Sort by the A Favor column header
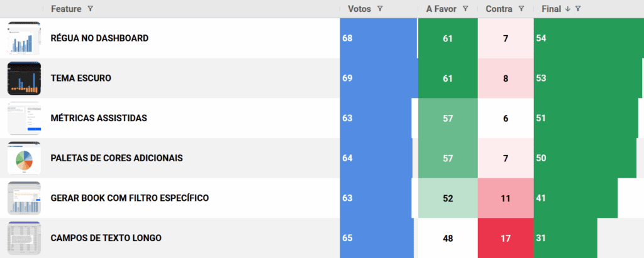 pos(441,9)
